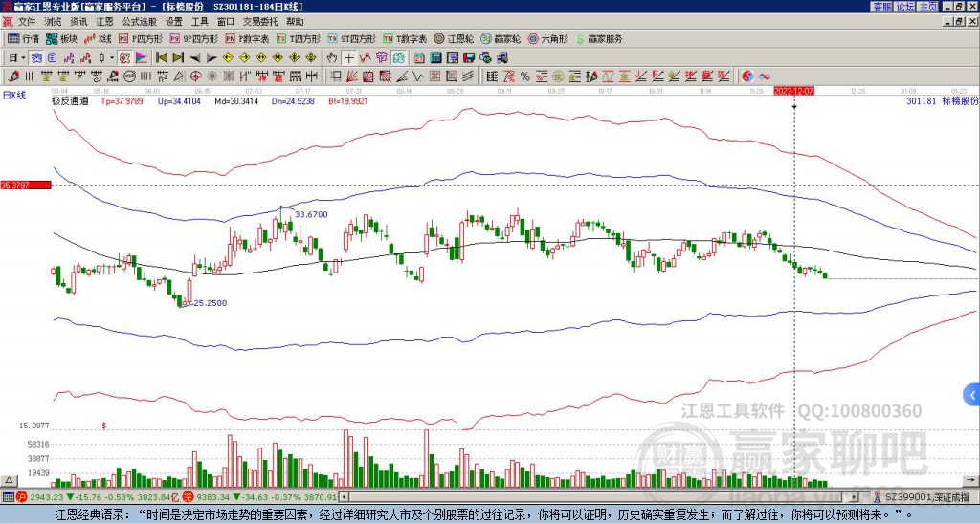This screenshot has height=524, width=980.
Task: Open the calculator icon
Action: point(436,58)
